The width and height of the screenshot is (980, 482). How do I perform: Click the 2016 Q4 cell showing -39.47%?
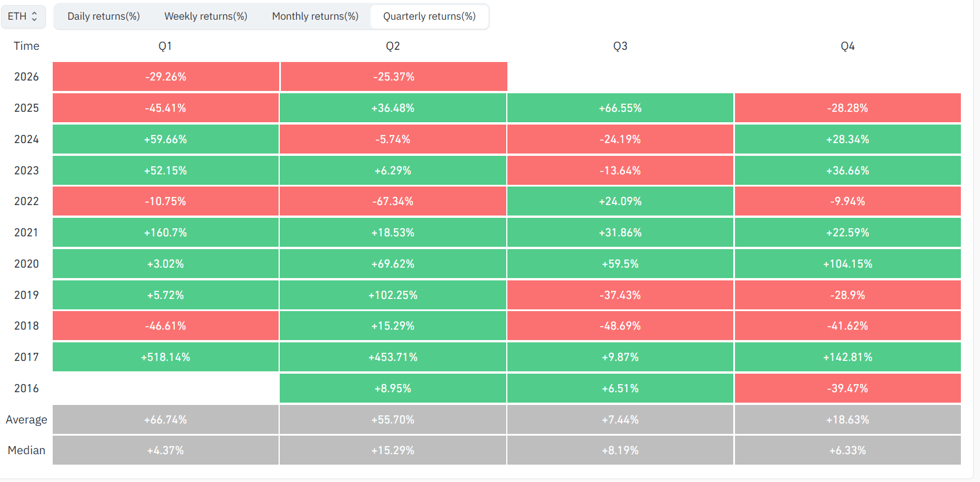pyautogui.click(x=848, y=388)
